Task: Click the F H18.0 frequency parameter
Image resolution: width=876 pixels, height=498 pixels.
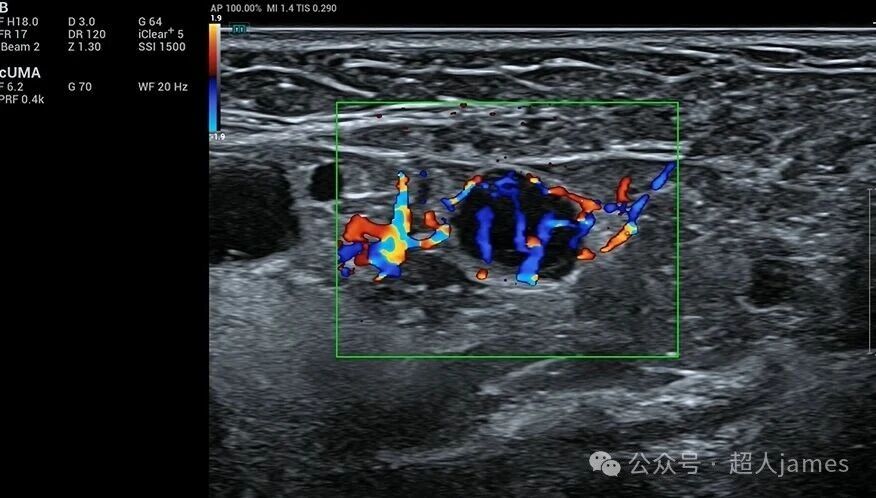Action: pyautogui.click(x=20, y=21)
